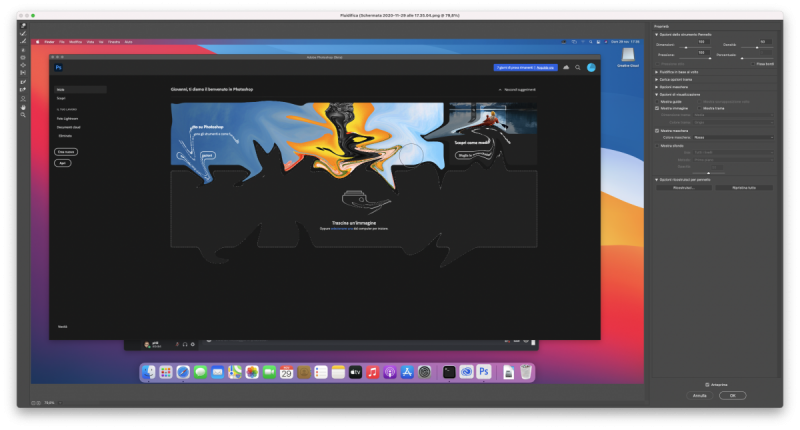This screenshot has width=800, height=430.
Task: Click the Pressione slider
Action: click(695, 58)
